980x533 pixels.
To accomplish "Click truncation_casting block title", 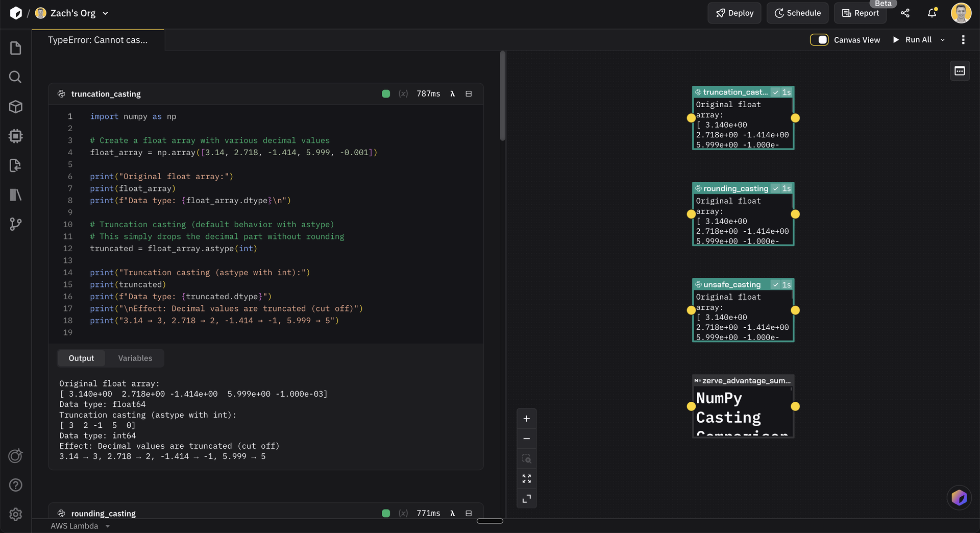I will pos(106,94).
